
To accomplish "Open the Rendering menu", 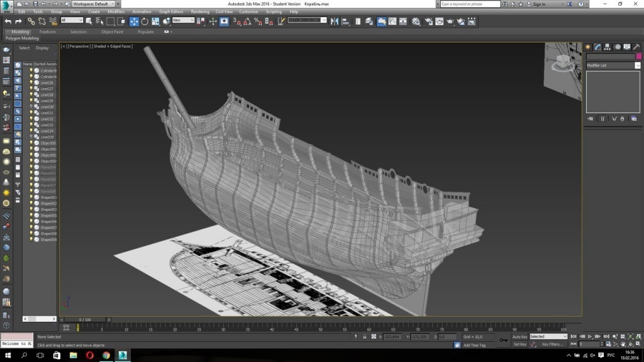I will pos(200,12).
